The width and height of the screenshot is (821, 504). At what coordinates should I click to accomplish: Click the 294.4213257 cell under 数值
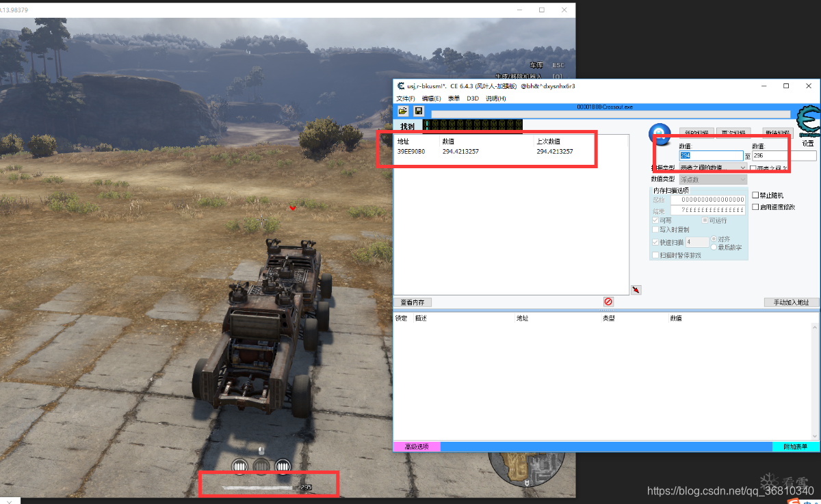(460, 152)
